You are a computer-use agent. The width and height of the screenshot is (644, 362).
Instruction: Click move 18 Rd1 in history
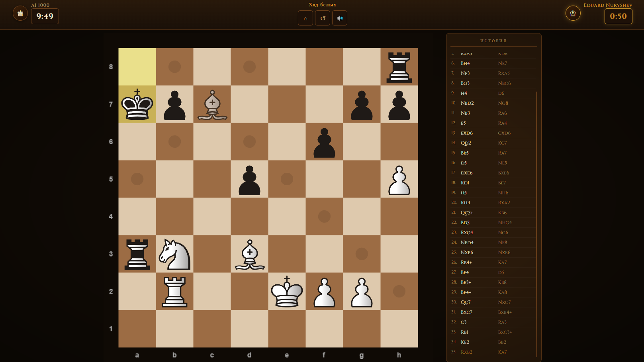[465, 183]
